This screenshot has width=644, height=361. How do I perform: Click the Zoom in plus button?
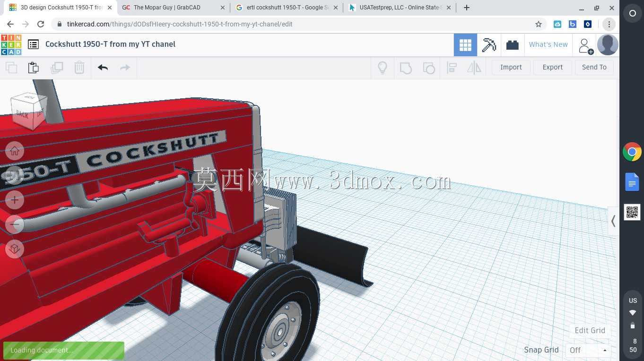tap(15, 200)
